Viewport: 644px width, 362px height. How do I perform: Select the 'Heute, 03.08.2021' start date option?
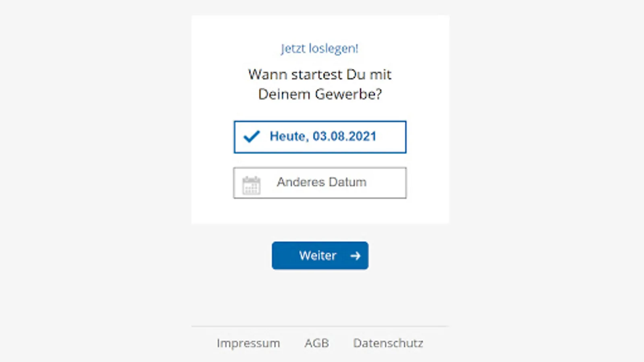pos(320,137)
